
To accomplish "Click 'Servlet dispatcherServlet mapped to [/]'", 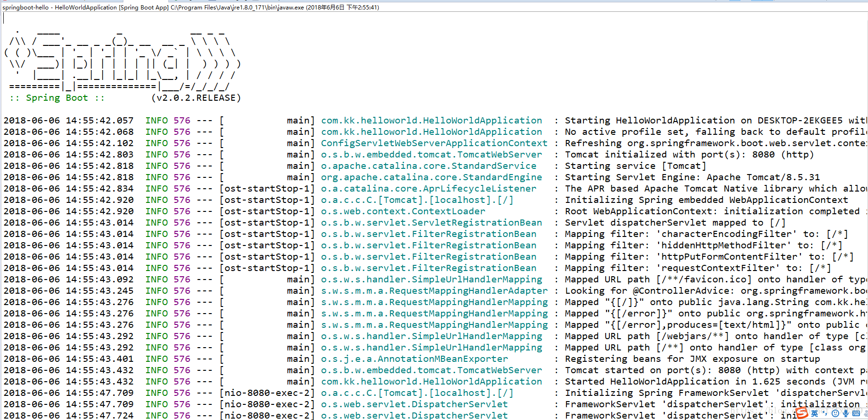I will pyautogui.click(x=675, y=223).
